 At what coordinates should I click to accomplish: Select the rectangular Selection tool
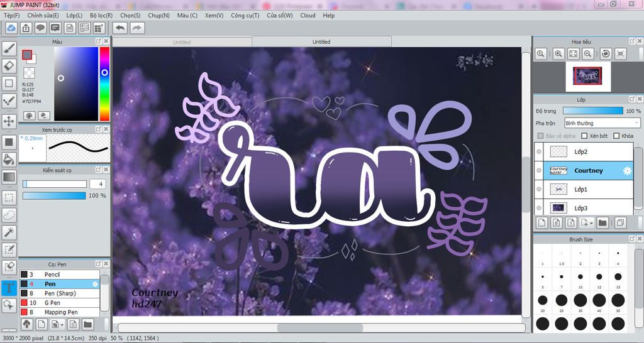[x=9, y=198]
